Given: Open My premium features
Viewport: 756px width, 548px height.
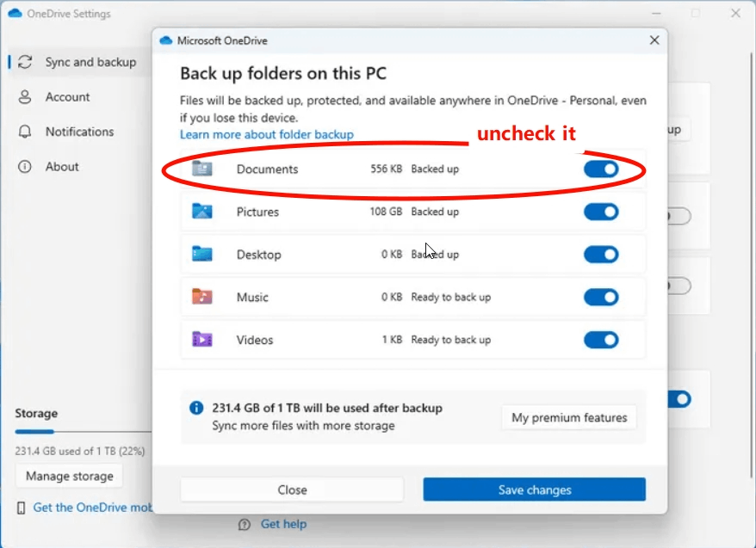Looking at the screenshot, I should coord(568,417).
